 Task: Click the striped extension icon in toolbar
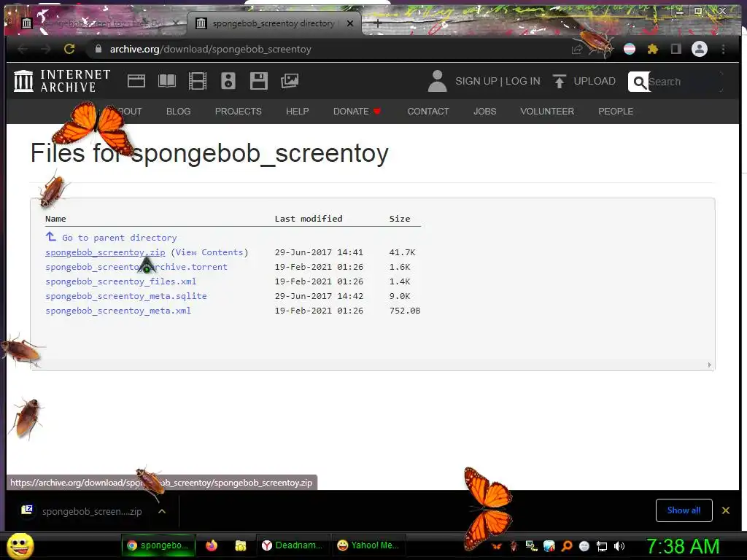(x=630, y=49)
